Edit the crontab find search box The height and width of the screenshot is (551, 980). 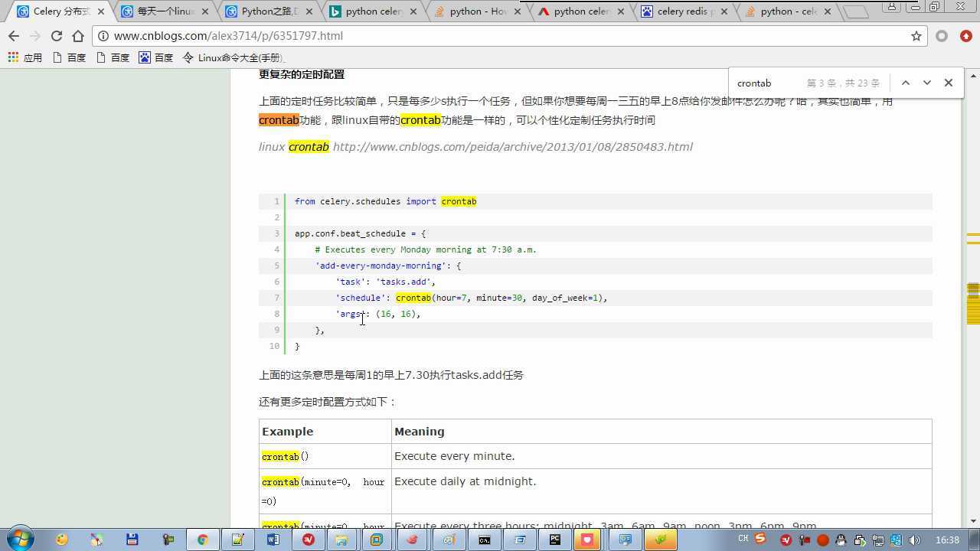(x=768, y=83)
